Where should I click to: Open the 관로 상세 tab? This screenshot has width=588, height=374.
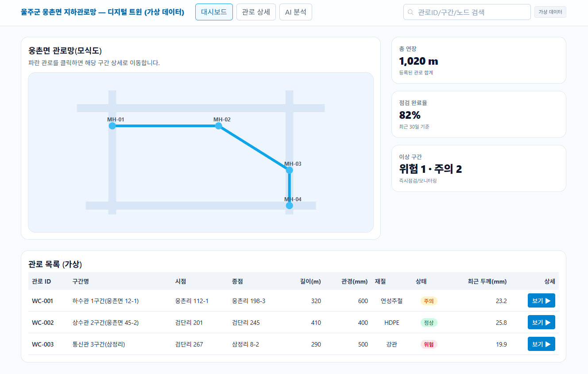click(x=256, y=12)
